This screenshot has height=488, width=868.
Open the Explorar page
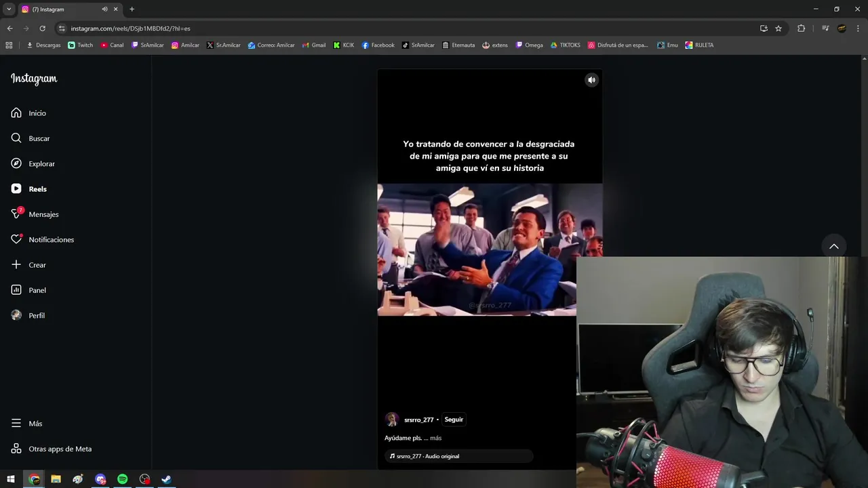(x=33, y=163)
